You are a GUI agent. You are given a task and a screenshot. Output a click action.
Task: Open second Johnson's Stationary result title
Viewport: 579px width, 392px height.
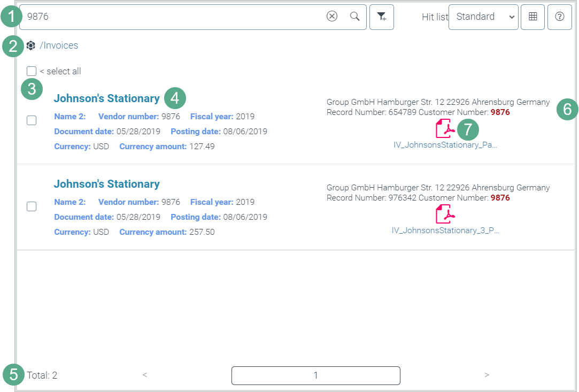106,184
